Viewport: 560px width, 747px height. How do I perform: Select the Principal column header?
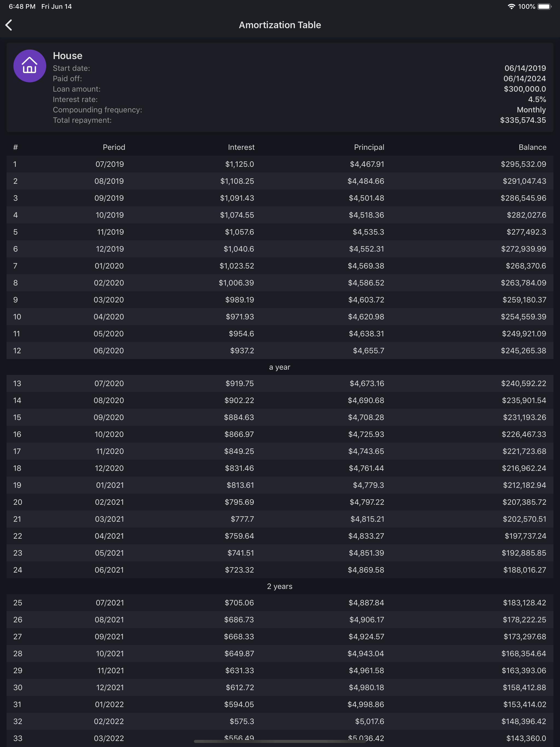[x=369, y=147]
